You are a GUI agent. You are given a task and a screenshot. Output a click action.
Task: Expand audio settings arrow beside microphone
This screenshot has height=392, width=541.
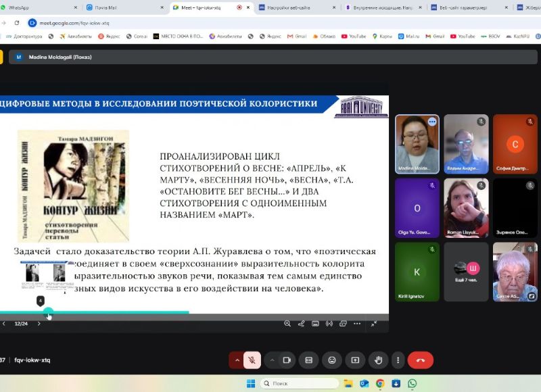(237, 360)
